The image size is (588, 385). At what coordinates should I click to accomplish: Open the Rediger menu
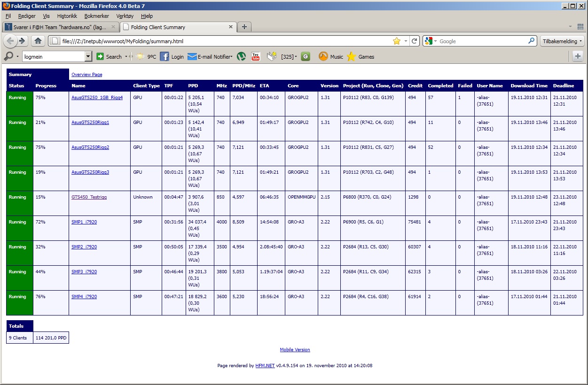pyautogui.click(x=27, y=16)
